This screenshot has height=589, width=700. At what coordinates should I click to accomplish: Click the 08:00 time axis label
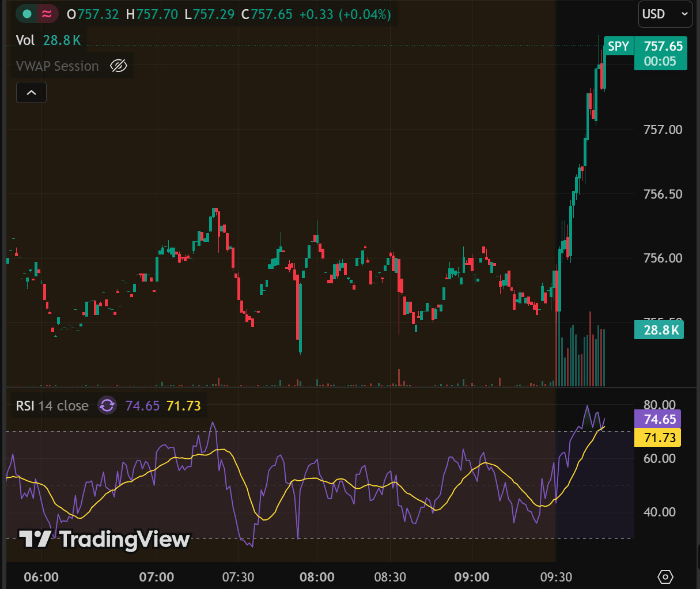[x=317, y=577]
